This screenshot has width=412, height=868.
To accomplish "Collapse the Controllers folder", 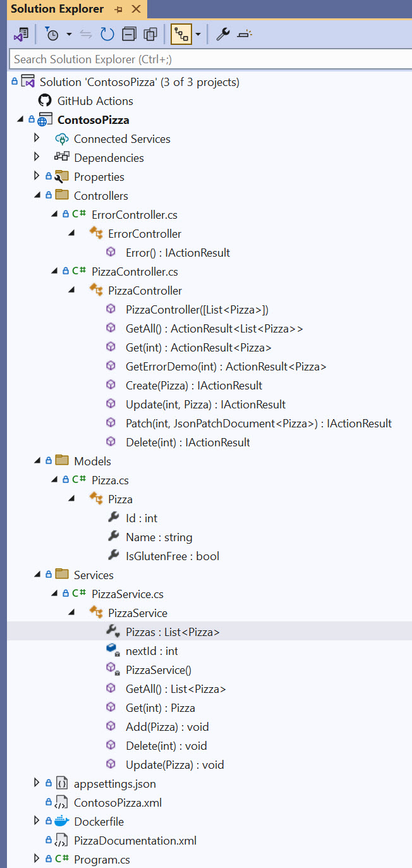I will [x=37, y=195].
